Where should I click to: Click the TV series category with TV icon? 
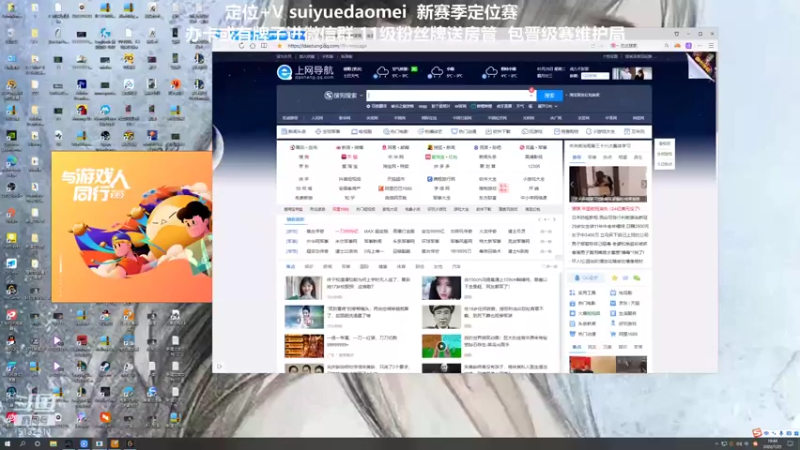[x=362, y=132]
